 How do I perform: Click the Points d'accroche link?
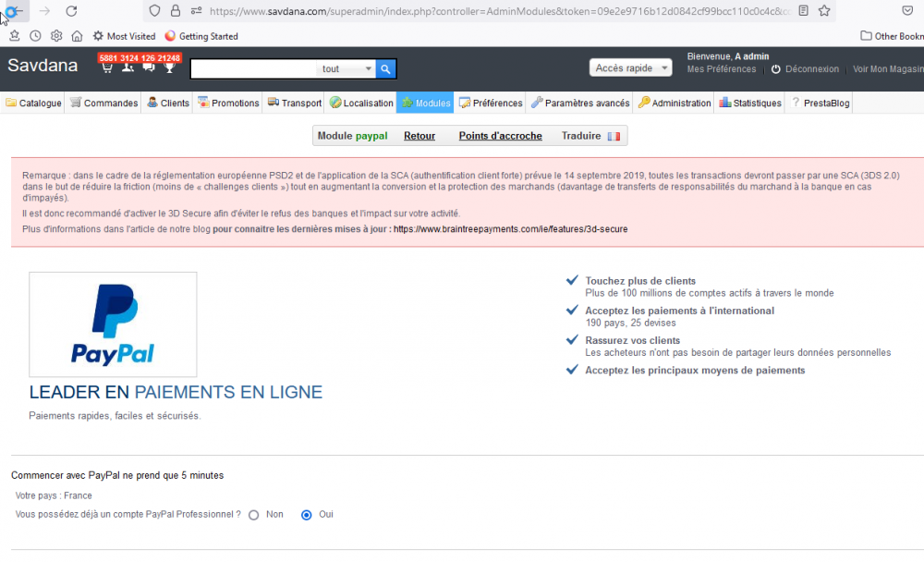500,136
